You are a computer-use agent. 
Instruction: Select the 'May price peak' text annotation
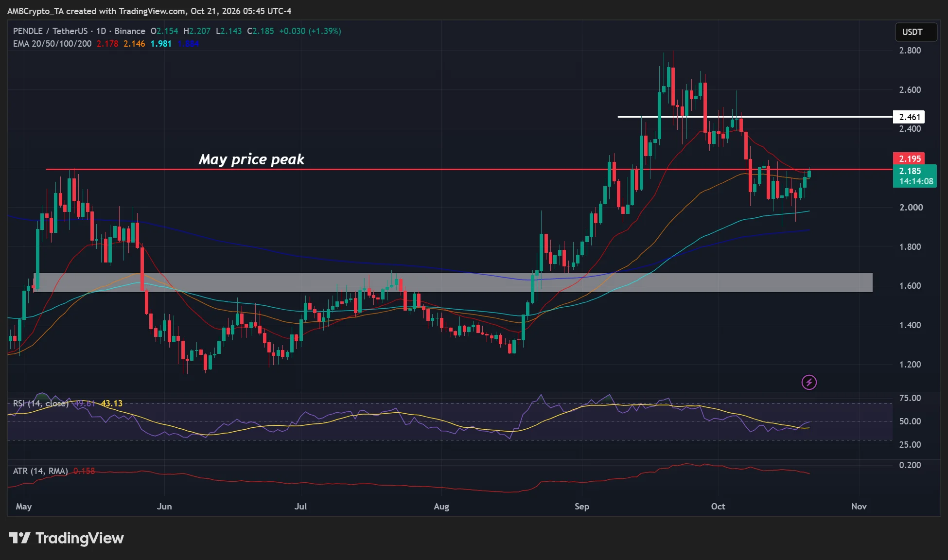tap(251, 159)
